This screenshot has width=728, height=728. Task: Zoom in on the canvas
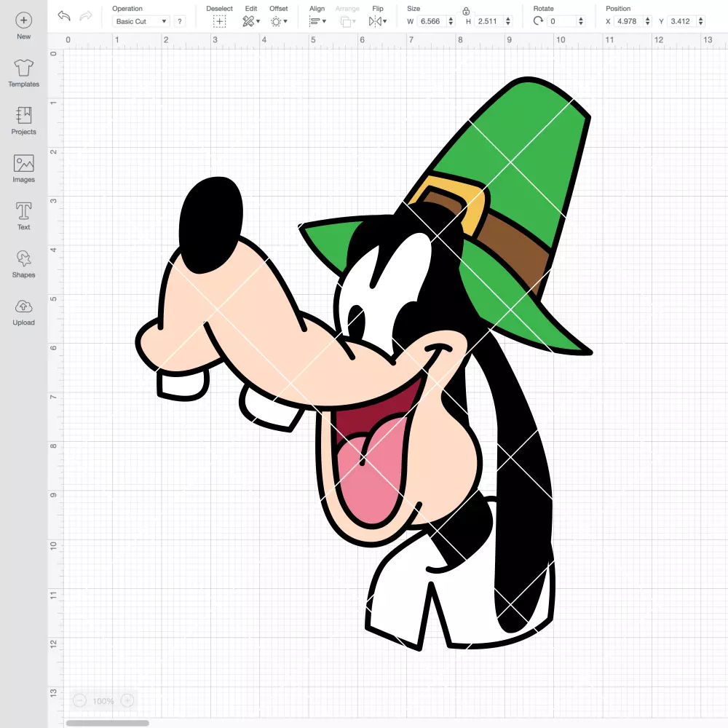[x=127, y=700]
